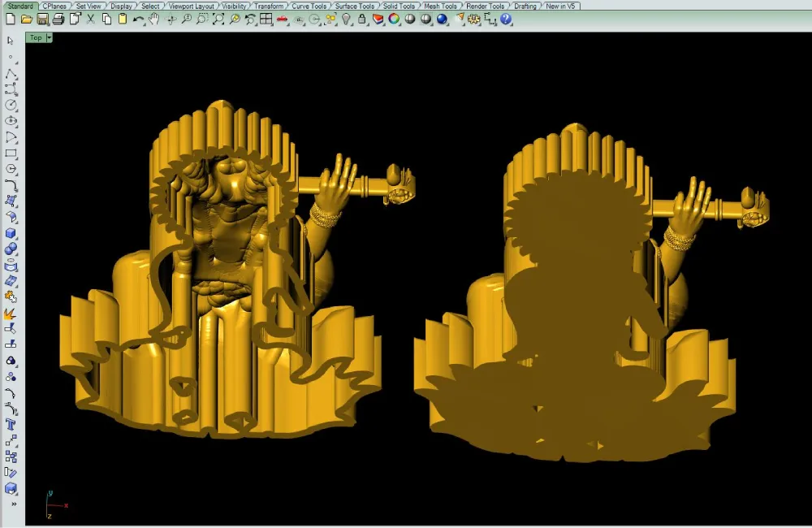Open the Surface Tools tab
The height and width of the screenshot is (528, 812).
[x=354, y=6]
